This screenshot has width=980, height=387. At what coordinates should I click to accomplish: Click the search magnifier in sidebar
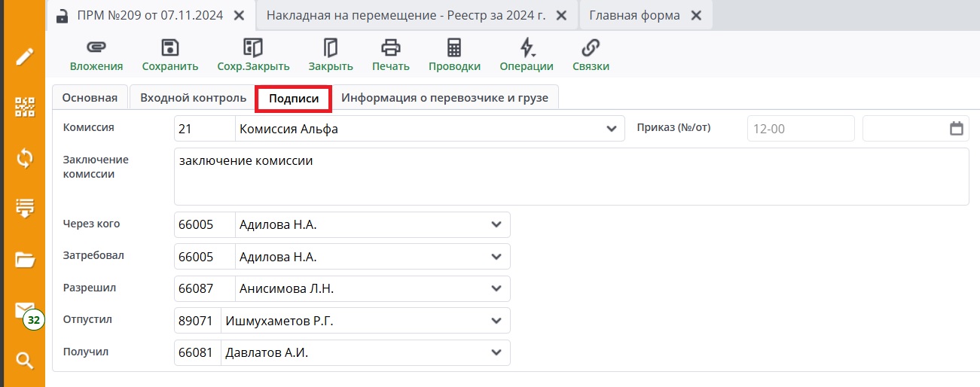(x=25, y=361)
